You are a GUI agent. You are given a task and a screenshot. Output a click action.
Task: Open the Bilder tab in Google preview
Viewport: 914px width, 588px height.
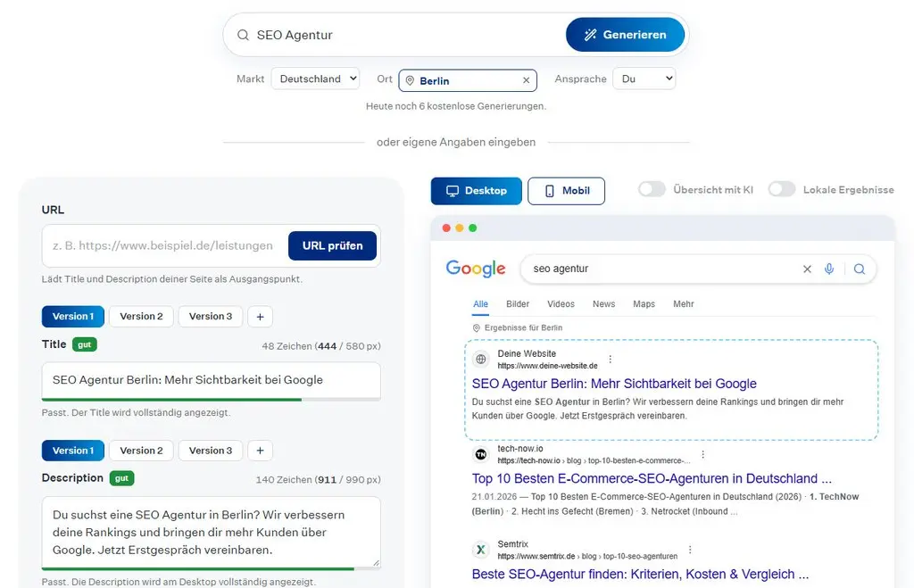(518, 304)
